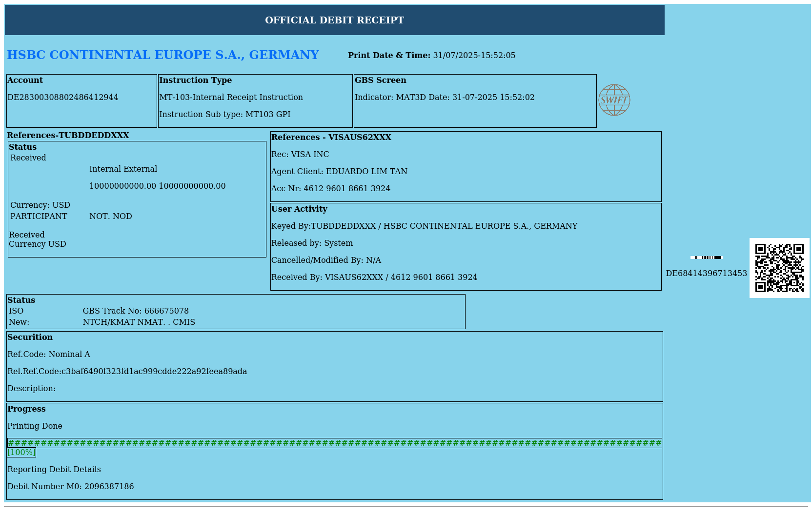Select the account number DE28300308802486412944

63,98
